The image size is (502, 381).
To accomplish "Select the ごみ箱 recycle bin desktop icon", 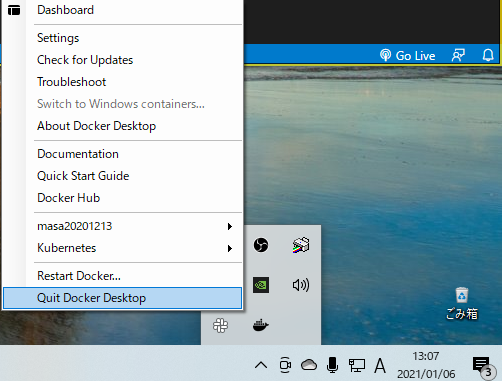I will click(x=462, y=304).
